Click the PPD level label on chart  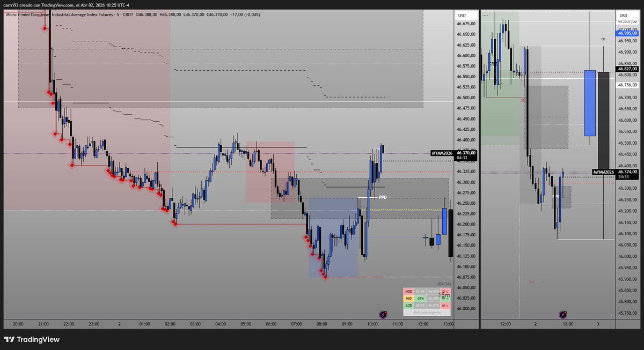pyautogui.click(x=383, y=197)
